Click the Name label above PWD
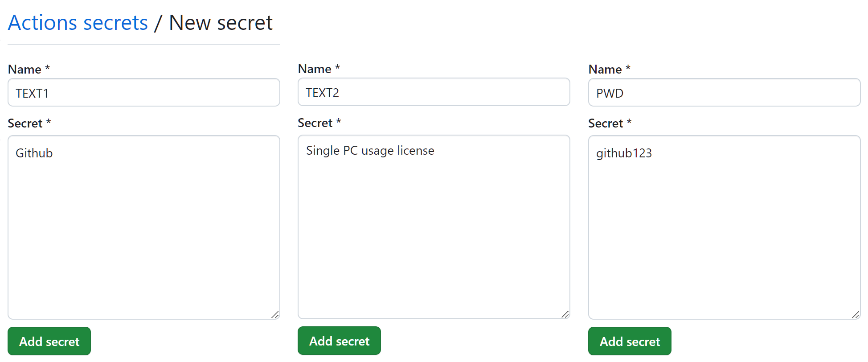Screen dimensions: 868x362 tap(605, 70)
